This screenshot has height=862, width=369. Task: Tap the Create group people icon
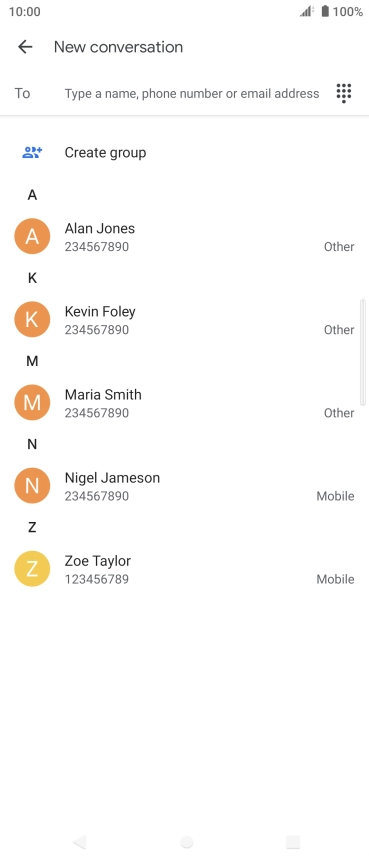(x=32, y=152)
